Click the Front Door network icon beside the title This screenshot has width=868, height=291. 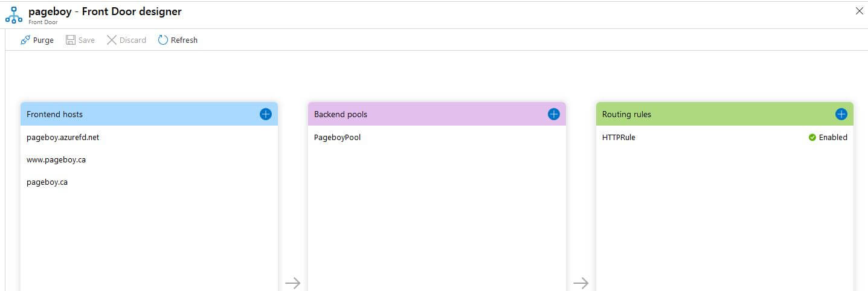13,15
